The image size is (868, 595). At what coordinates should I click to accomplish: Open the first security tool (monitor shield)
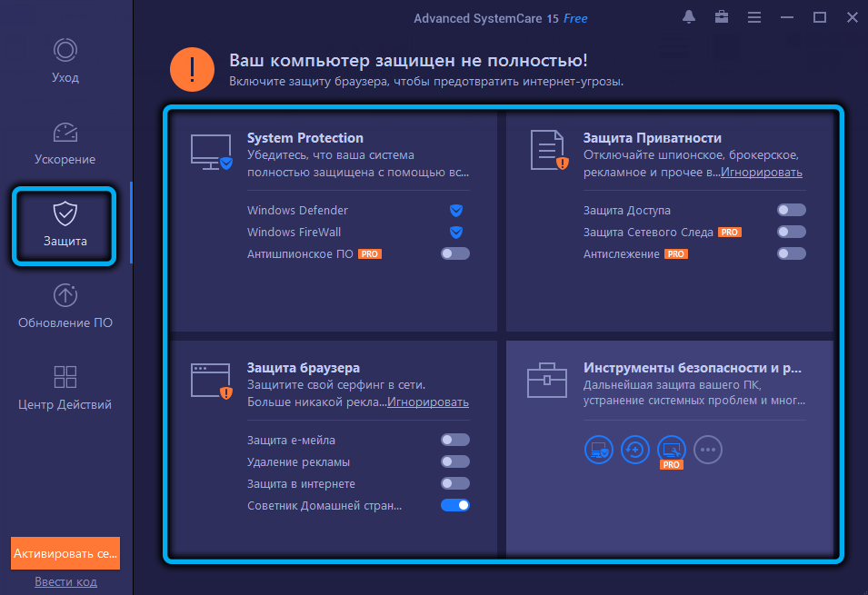pos(599,450)
